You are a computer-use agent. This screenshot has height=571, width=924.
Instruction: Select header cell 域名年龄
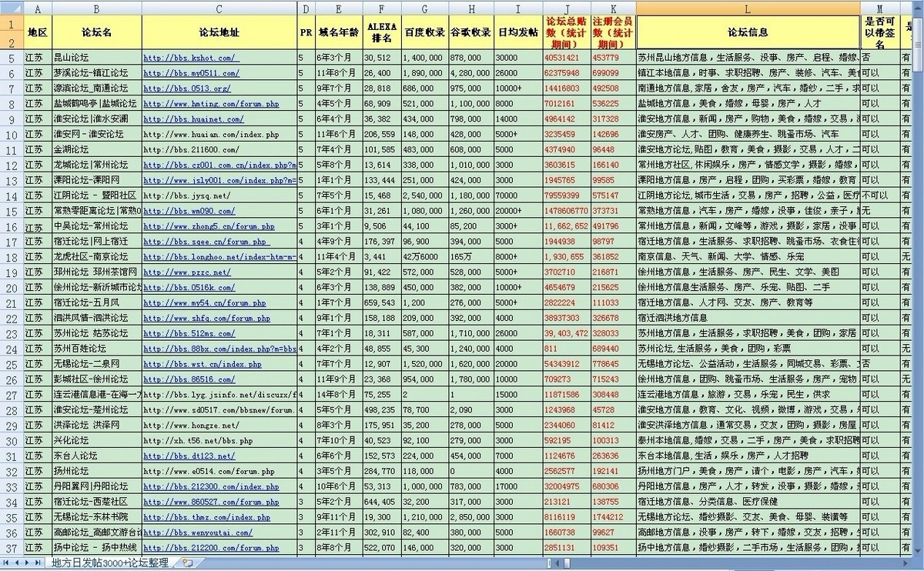click(x=339, y=33)
